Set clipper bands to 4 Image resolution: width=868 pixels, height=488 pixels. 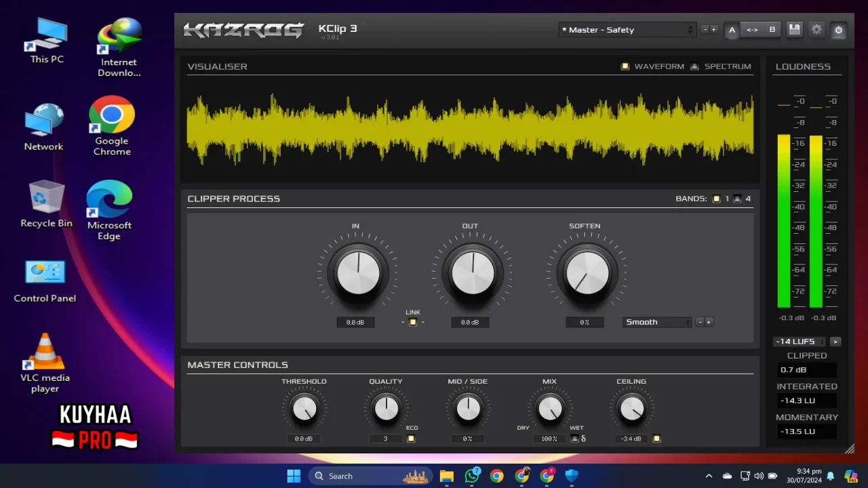[738, 199]
